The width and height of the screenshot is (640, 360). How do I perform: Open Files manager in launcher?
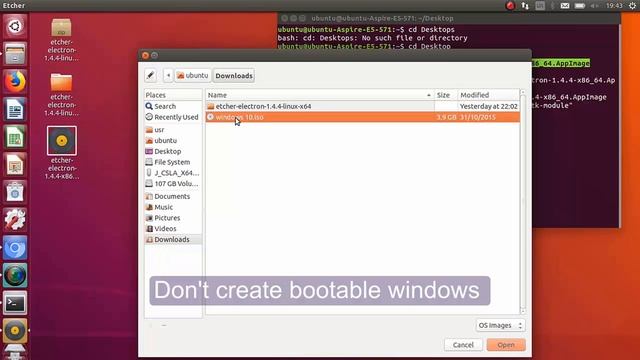15,54
